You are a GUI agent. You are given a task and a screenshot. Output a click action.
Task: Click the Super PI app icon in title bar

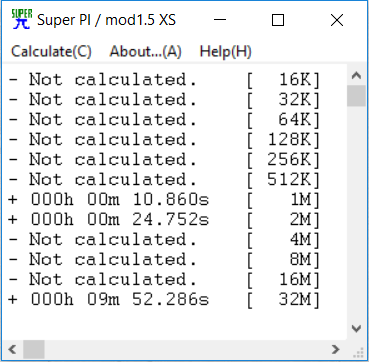tap(21, 20)
